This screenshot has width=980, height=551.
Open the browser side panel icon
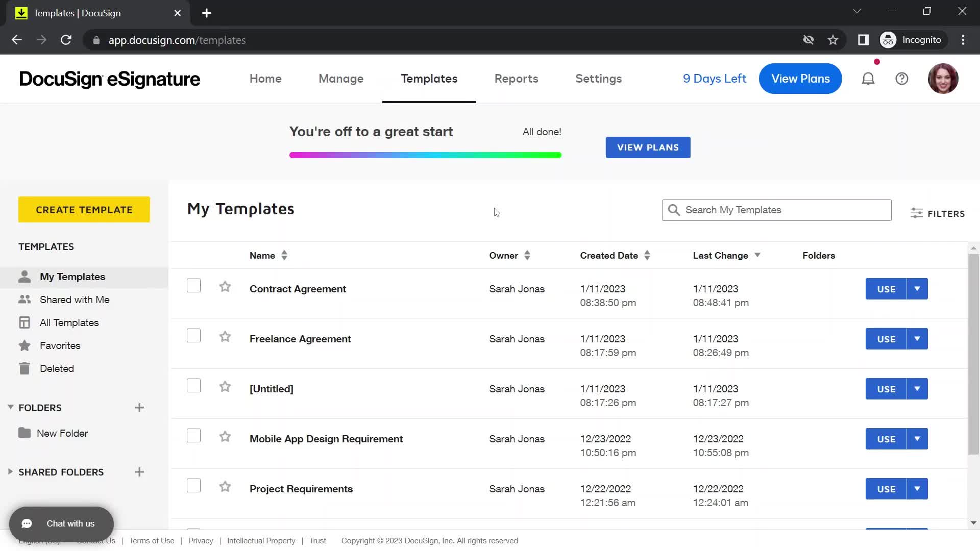863,40
